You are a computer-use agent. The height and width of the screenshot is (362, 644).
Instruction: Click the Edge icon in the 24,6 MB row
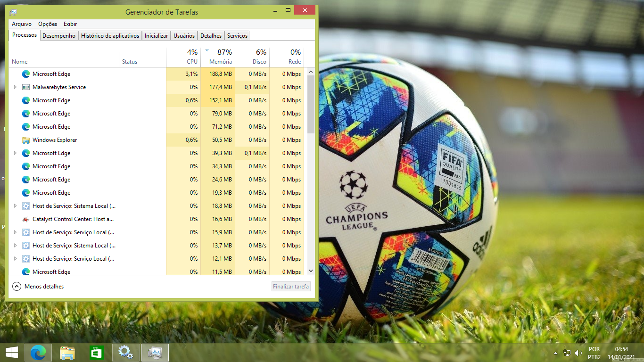click(26, 180)
